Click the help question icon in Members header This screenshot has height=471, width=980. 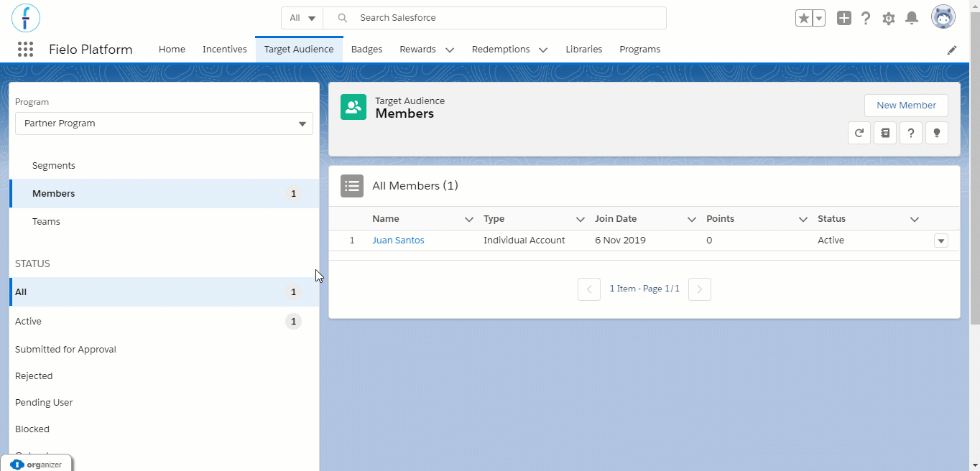click(911, 133)
